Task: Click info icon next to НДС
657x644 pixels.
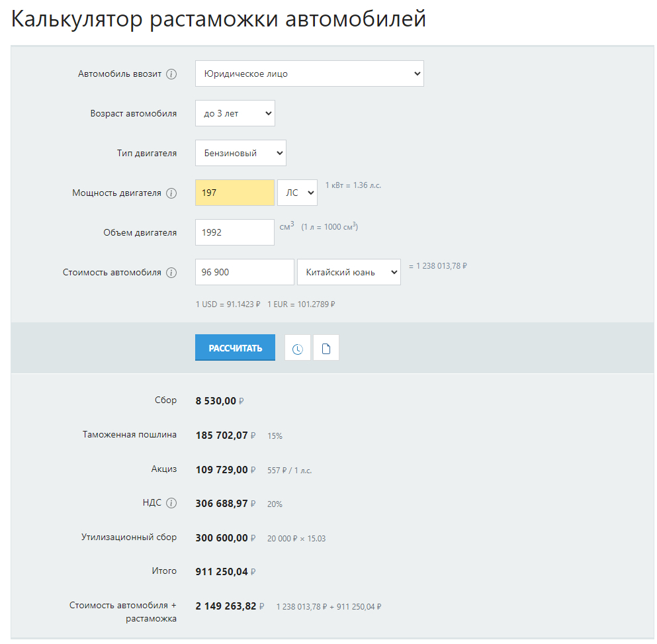Action: coord(171,503)
